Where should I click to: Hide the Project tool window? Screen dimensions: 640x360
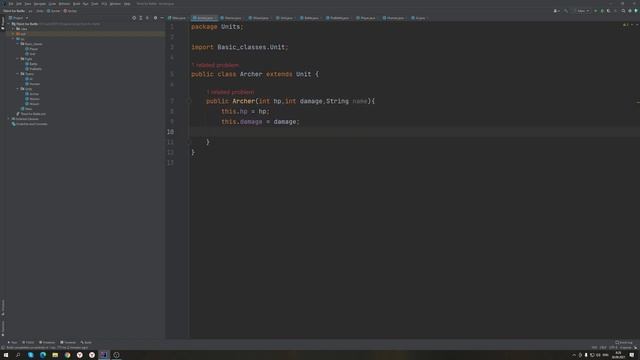tap(162, 18)
